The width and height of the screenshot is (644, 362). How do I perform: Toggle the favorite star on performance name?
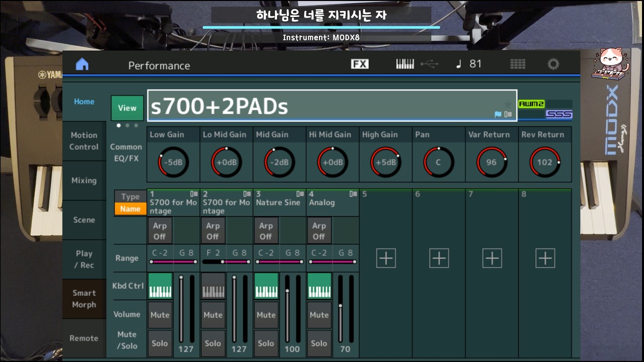(507, 105)
